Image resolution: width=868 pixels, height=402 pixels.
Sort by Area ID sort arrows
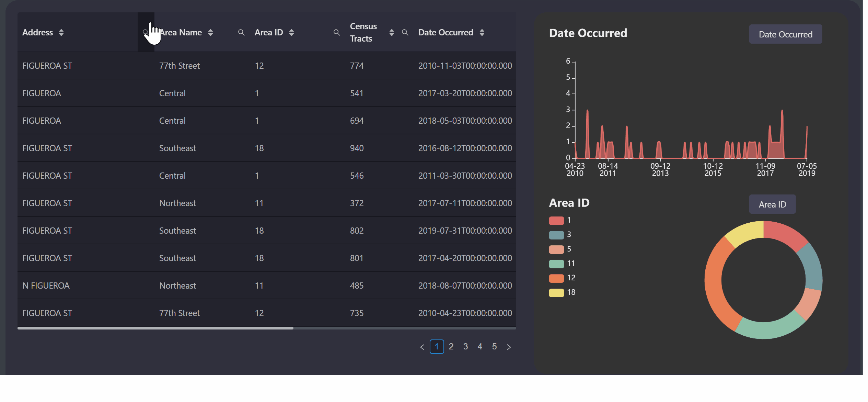point(291,32)
